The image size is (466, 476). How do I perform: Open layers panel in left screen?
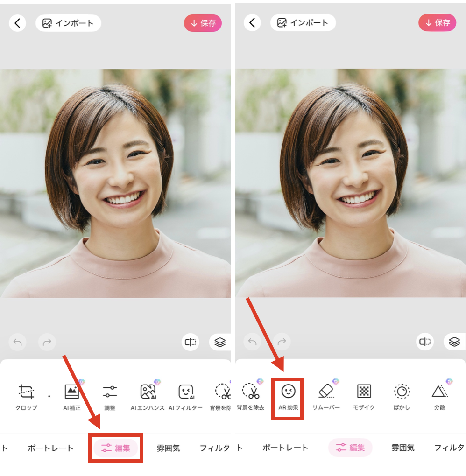(220, 342)
